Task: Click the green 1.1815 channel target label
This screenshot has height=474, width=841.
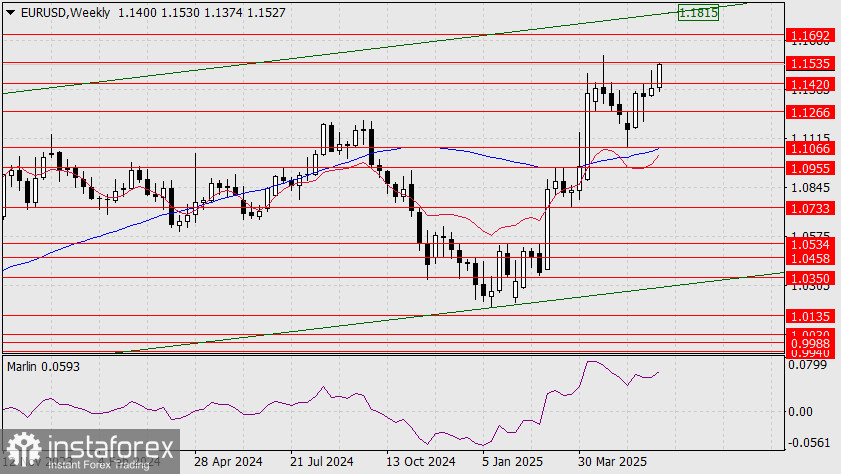Action: (x=698, y=12)
